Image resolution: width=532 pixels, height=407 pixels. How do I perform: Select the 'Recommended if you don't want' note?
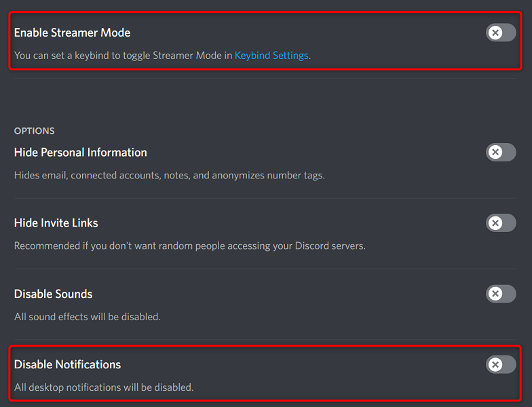pyautogui.click(x=189, y=246)
